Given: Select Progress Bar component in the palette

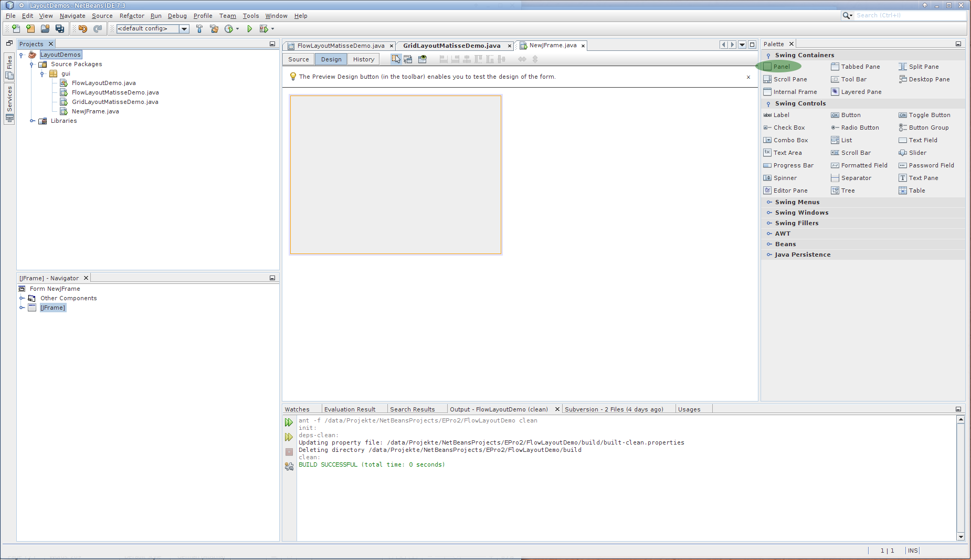Looking at the screenshot, I should pos(788,165).
